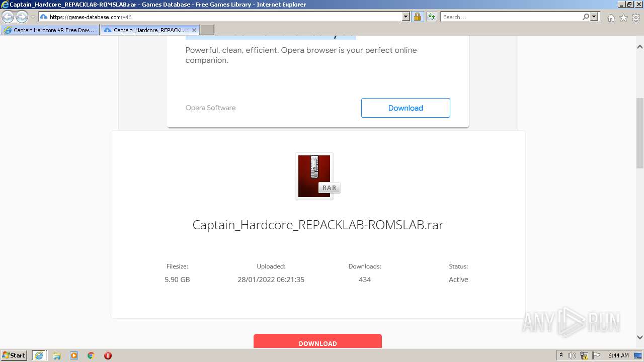Click the magnifier search icon
Image resolution: width=644 pixels, height=362 pixels.
586,17
